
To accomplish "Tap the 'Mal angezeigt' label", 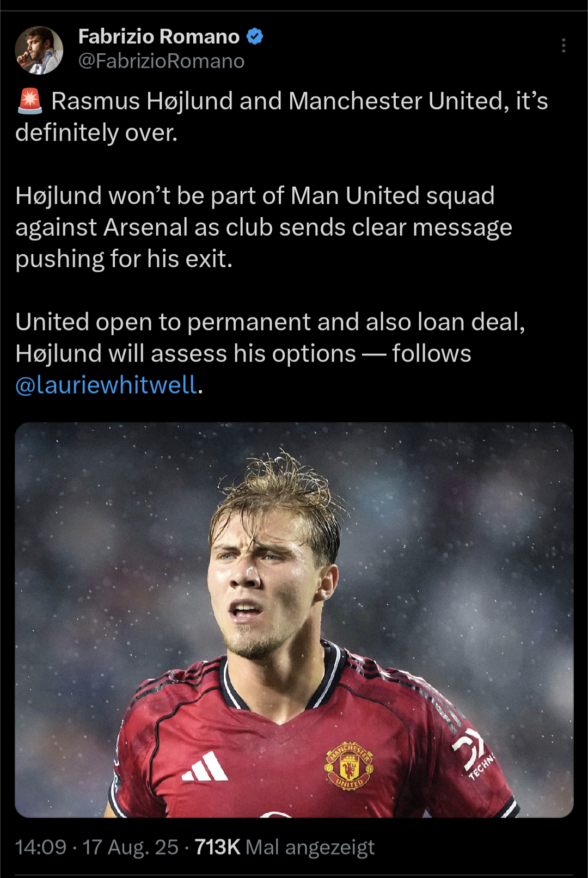I will pyautogui.click(x=310, y=848).
